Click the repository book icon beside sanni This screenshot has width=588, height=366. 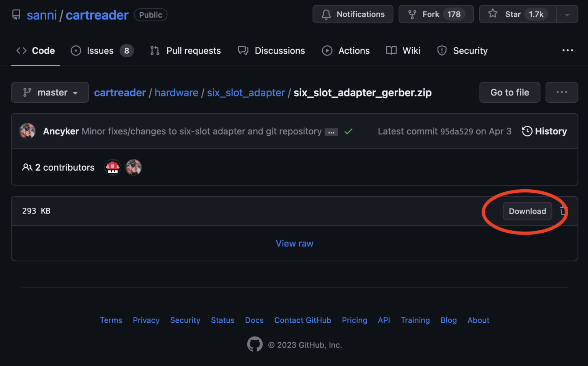(x=16, y=14)
